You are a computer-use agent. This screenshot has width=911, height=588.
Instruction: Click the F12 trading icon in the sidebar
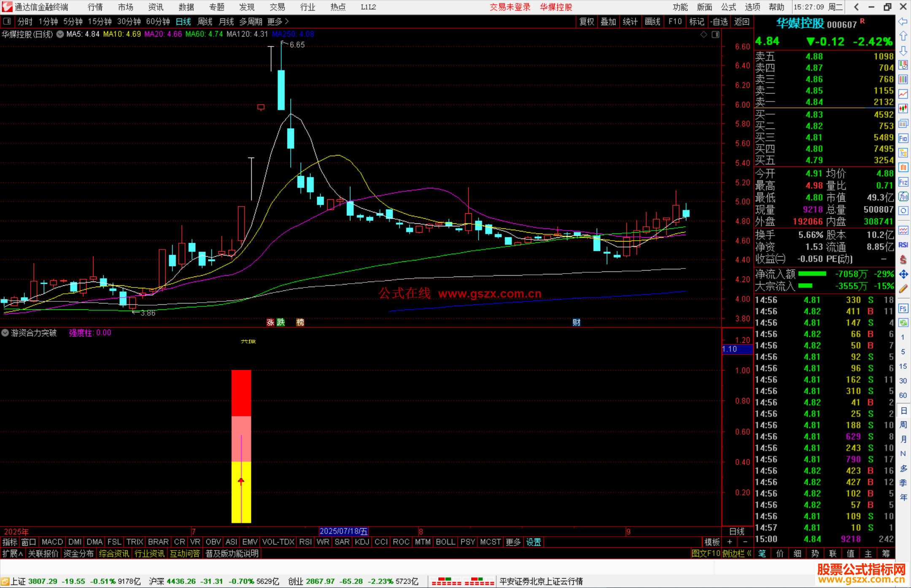click(x=903, y=182)
